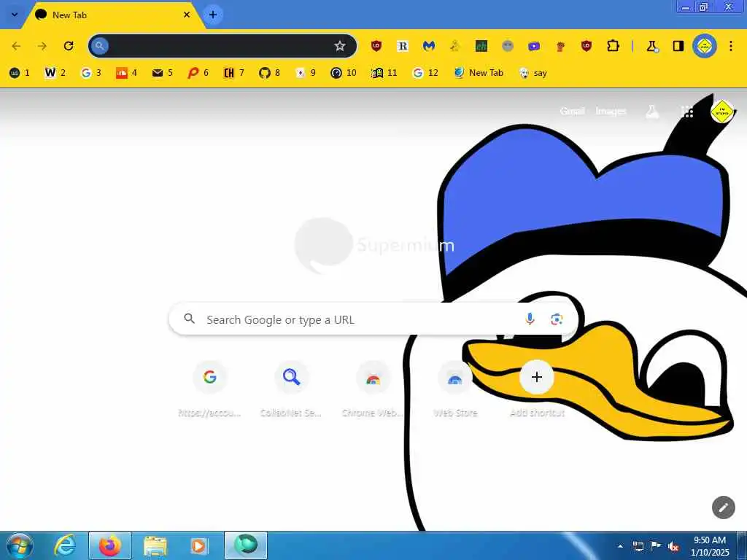Open the Web Store shortcut tile
Viewport: 747px width, 560px height.
click(x=455, y=389)
